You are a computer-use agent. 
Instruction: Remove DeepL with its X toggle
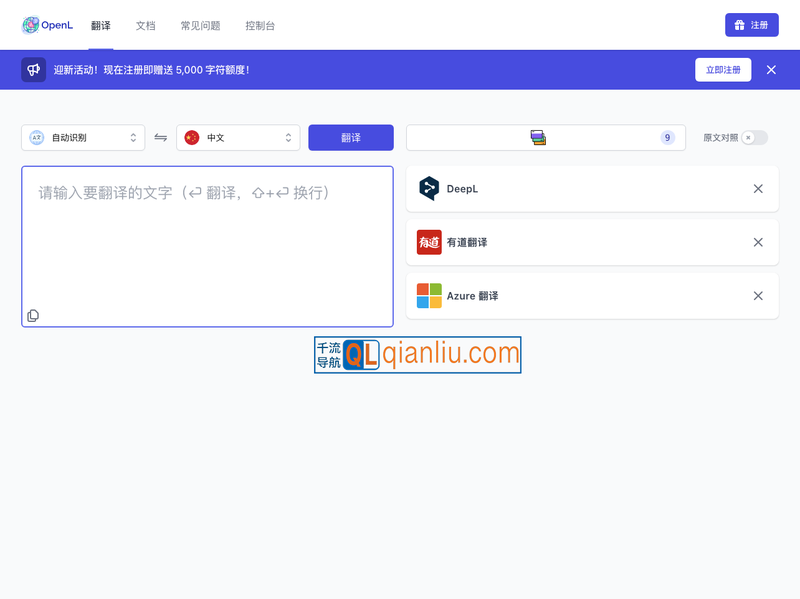click(x=758, y=188)
